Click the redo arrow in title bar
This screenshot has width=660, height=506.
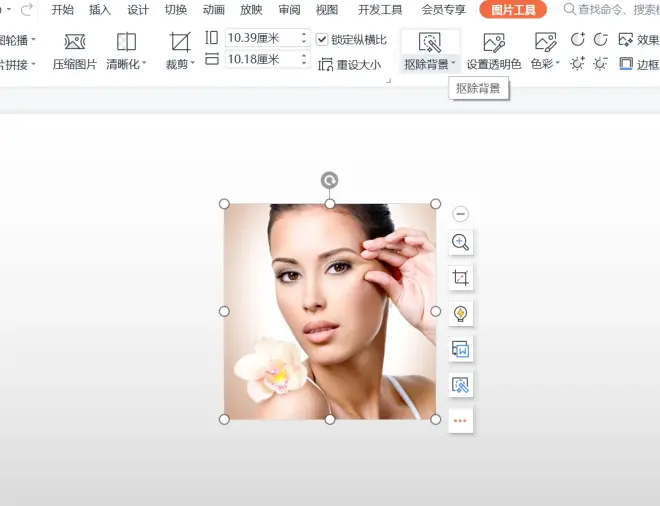(27, 9)
